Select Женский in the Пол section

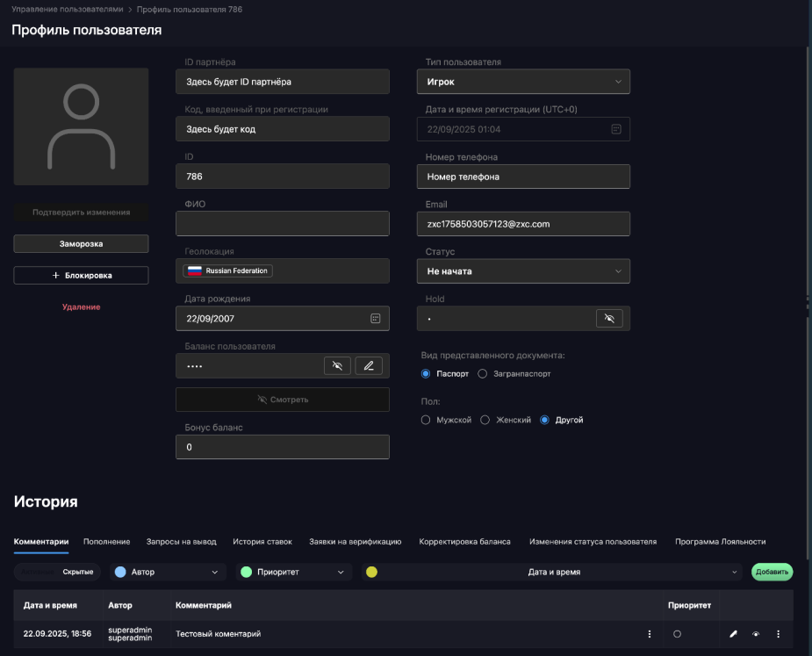click(485, 419)
